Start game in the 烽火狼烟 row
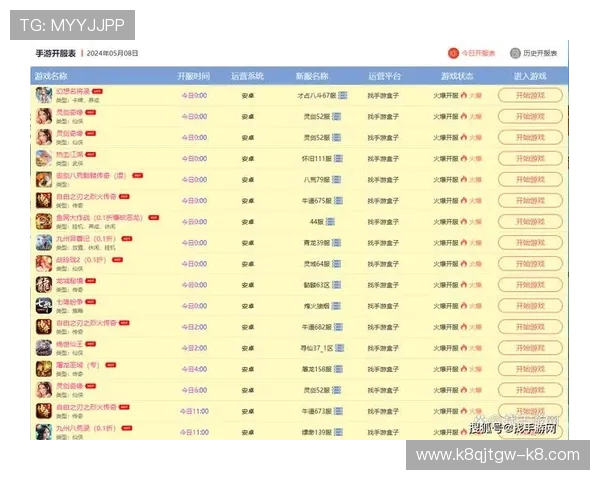Screen dimensions: 600x480 click(530, 305)
